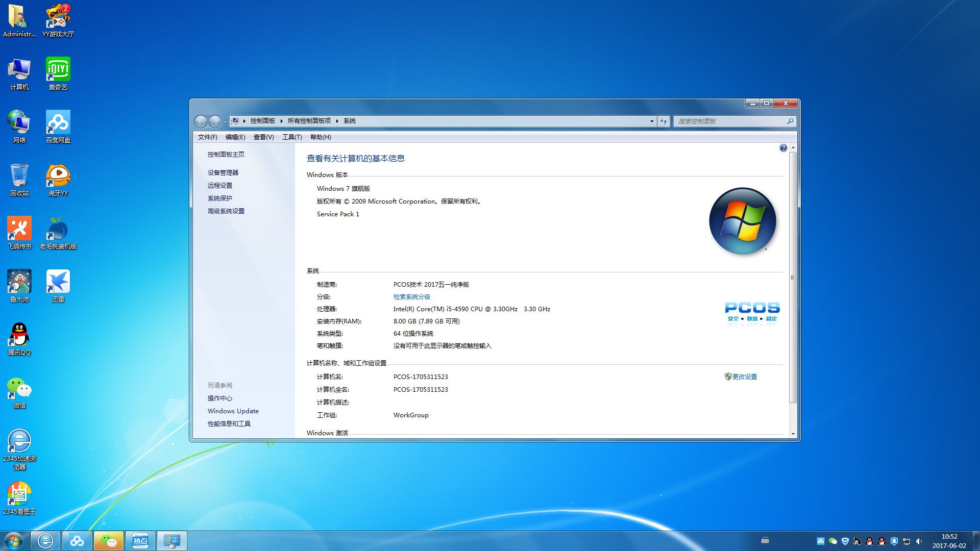Viewport: 980px width, 551px height.
Task: Click the Forward navigation arrow button
Action: pos(215,121)
